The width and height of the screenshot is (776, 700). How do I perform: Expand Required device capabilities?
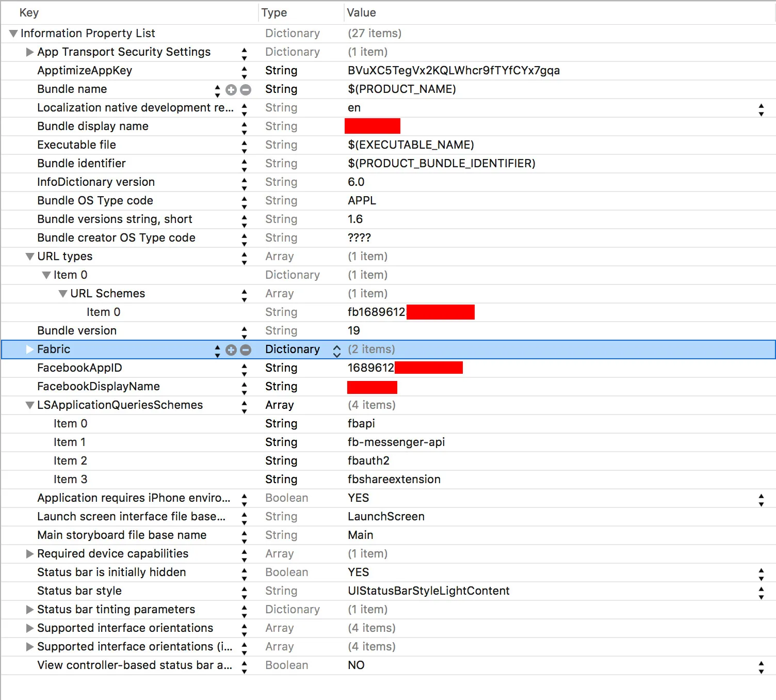pyautogui.click(x=30, y=554)
